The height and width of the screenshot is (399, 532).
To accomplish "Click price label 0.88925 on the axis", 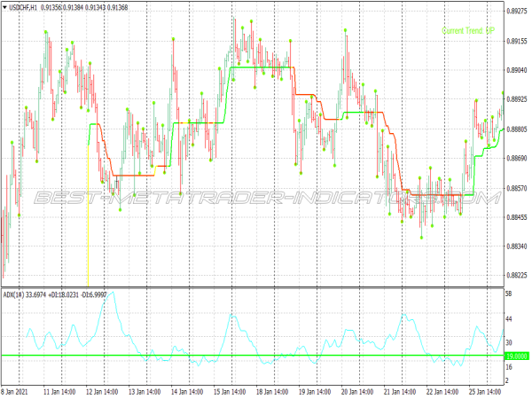I will 517,99.
